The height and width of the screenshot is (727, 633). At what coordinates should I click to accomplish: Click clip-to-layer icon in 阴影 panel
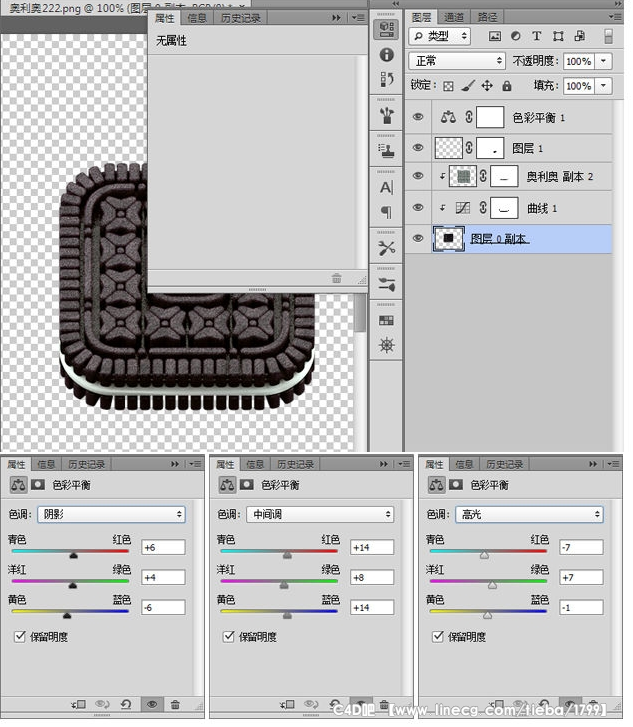(x=78, y=704)
